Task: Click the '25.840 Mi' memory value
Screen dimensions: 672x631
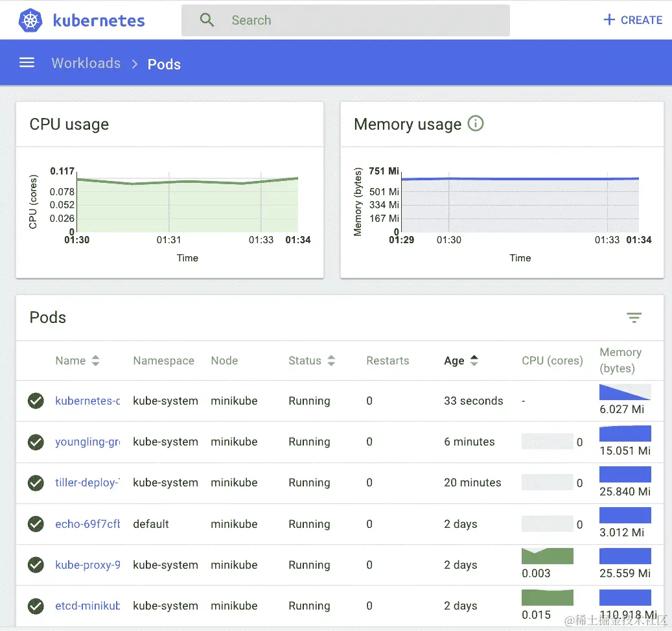Action: 625,491
